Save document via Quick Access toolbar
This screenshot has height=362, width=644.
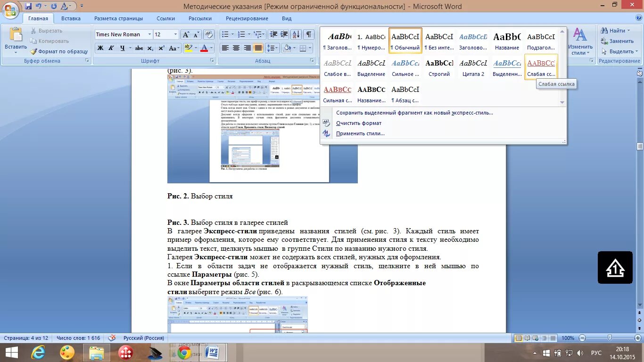point(29,7)
